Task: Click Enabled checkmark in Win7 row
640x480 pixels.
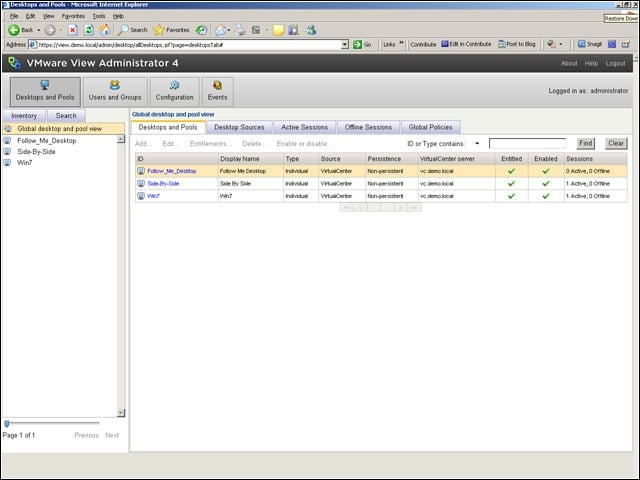Action: (546, 196)
